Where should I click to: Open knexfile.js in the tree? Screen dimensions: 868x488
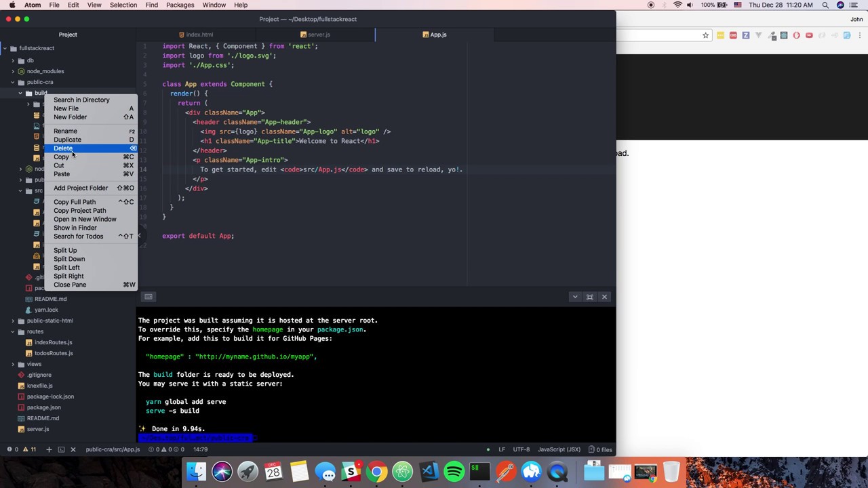(39, 386)
